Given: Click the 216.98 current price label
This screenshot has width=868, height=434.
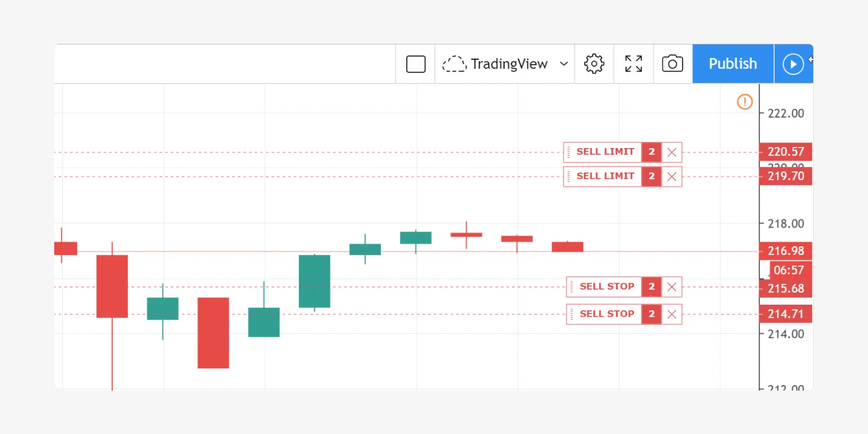Looking at the screenshot, I should (786, 251).
